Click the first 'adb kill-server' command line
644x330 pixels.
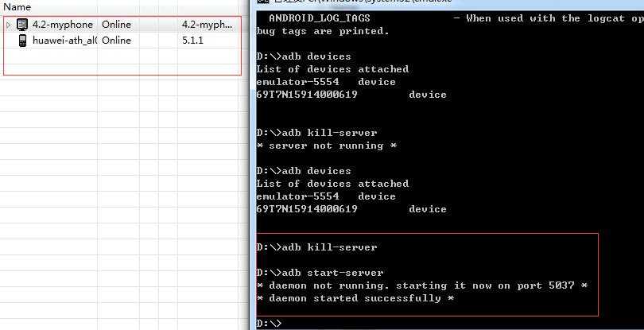[x=316, y=133]
